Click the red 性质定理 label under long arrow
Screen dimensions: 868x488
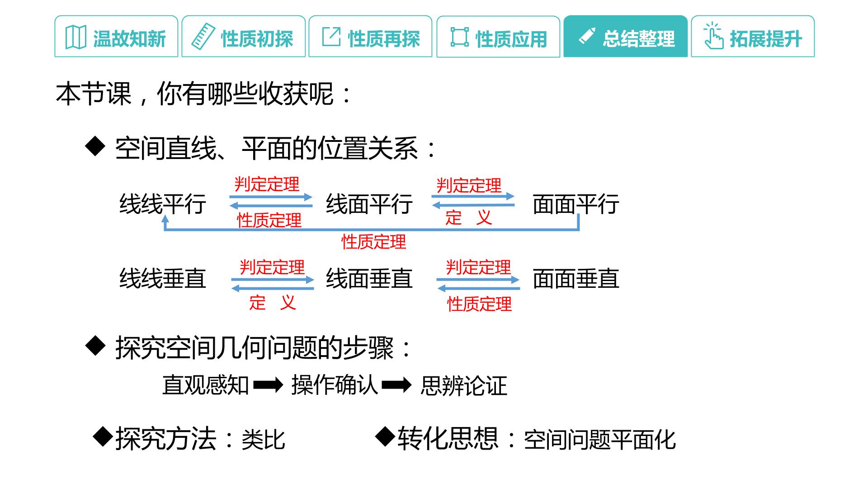[x=373, y=242]
